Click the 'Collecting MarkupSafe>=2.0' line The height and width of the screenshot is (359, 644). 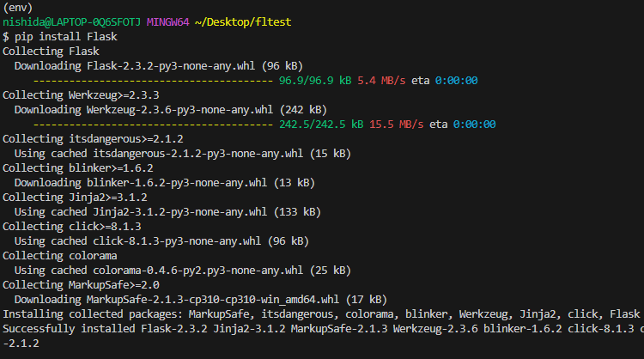(x=81, y=284)
